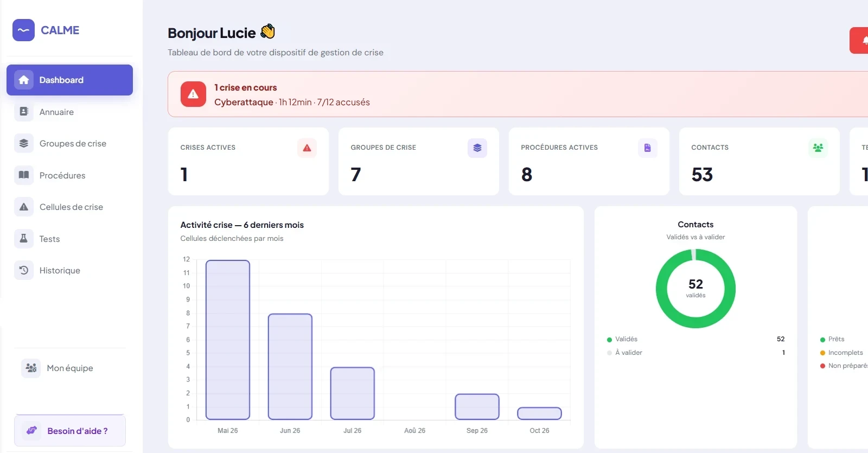The height and width of the screenshot is (453, 868).
Task: Click the Tests flask icon
Action: 24,239
